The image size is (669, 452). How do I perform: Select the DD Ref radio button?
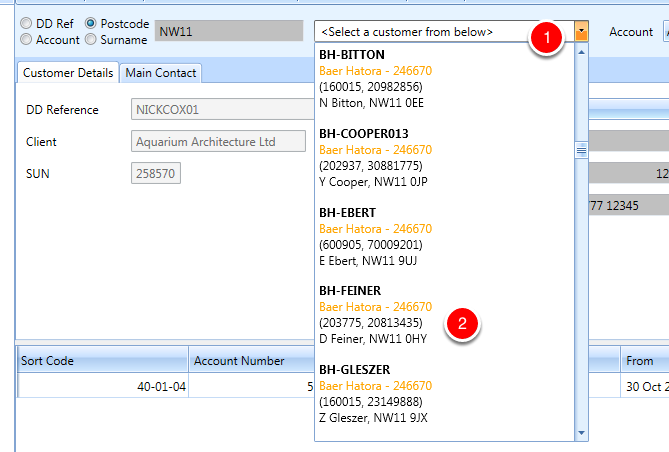point(26,23)
